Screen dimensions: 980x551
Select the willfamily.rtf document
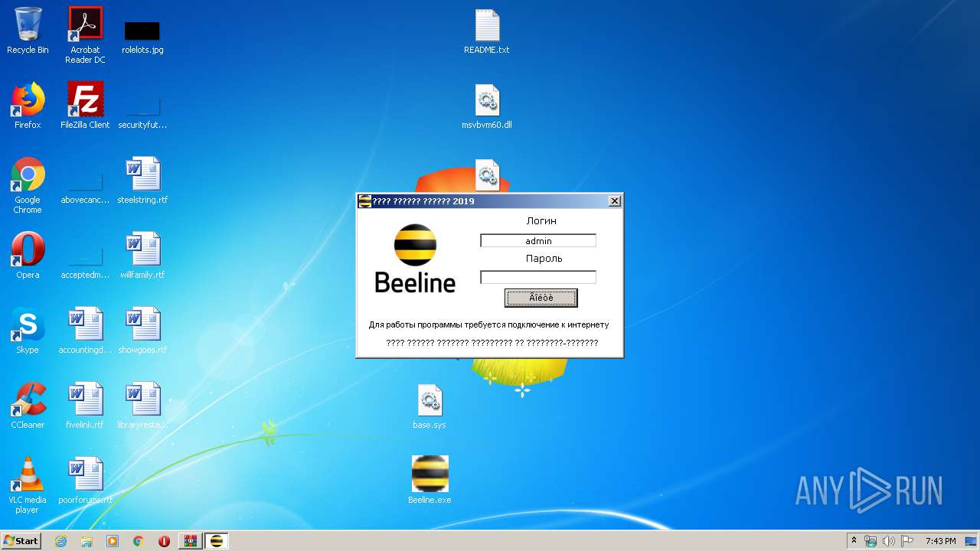point(142,256)
